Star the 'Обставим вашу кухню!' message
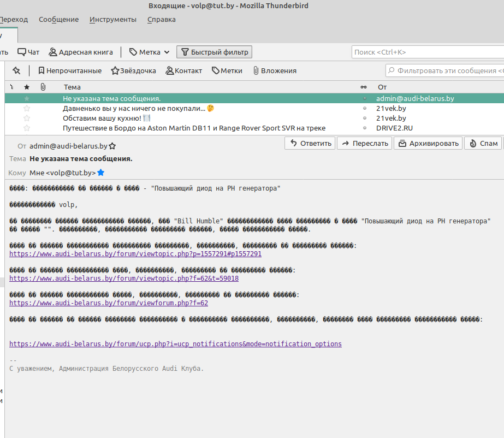The width and height of the screenshot is (504, 438). pos(27,118)
